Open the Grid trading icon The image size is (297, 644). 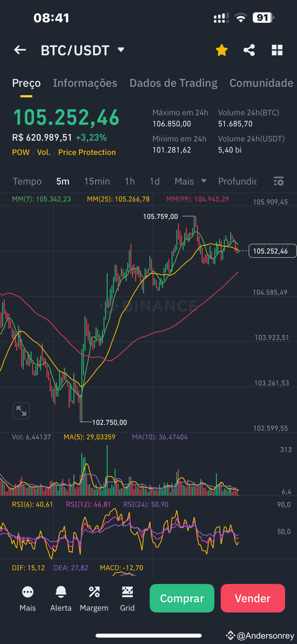click(127, 598)
